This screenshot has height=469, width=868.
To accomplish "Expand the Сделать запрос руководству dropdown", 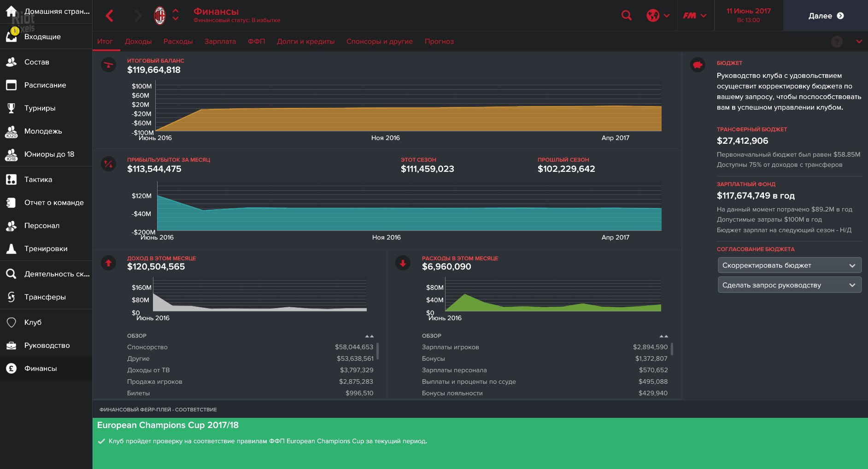I will [x=789, y=285].
